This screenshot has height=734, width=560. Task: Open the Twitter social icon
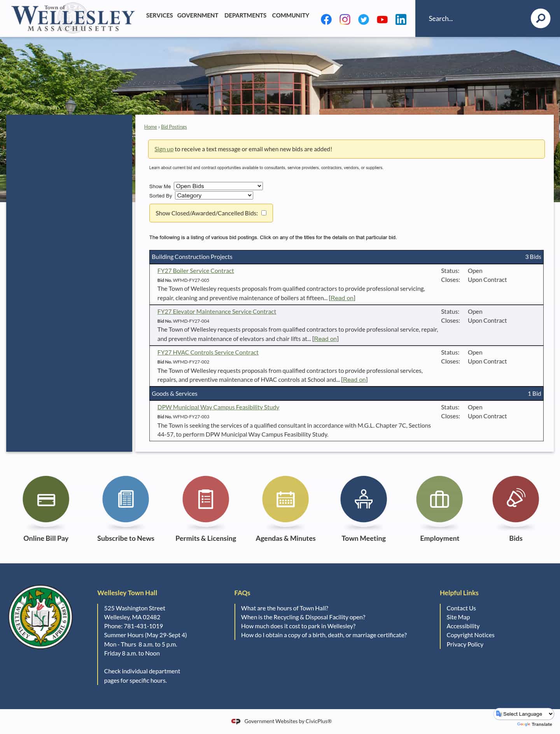click(363, 19)
